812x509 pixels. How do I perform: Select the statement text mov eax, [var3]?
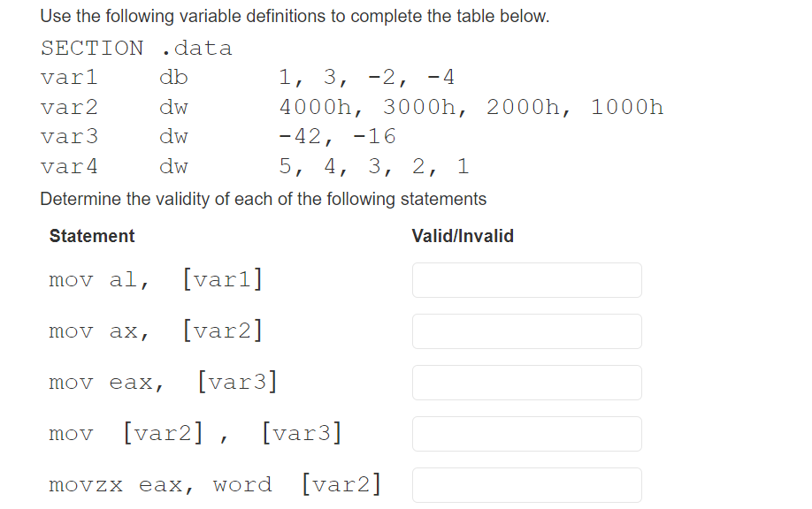click(164, 382)
